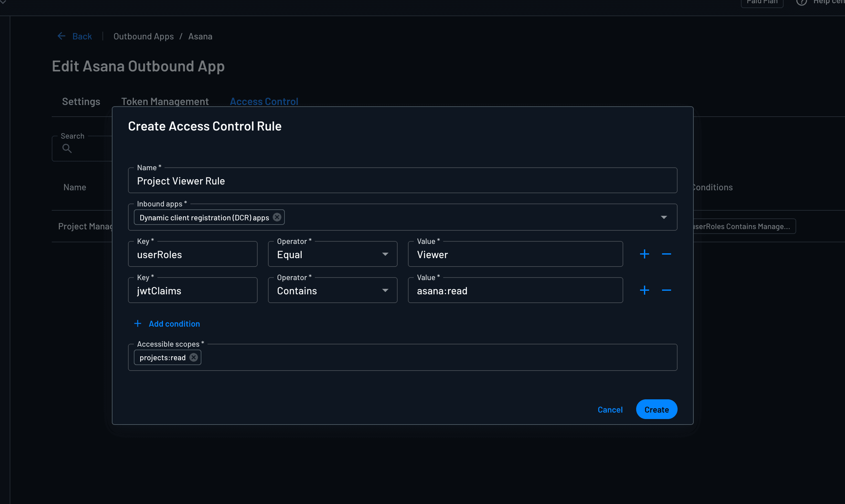The image size is (845, 504).
Task: Select the Project Manag... table row name
Action: pyautogui.click(x=85, y=226)
